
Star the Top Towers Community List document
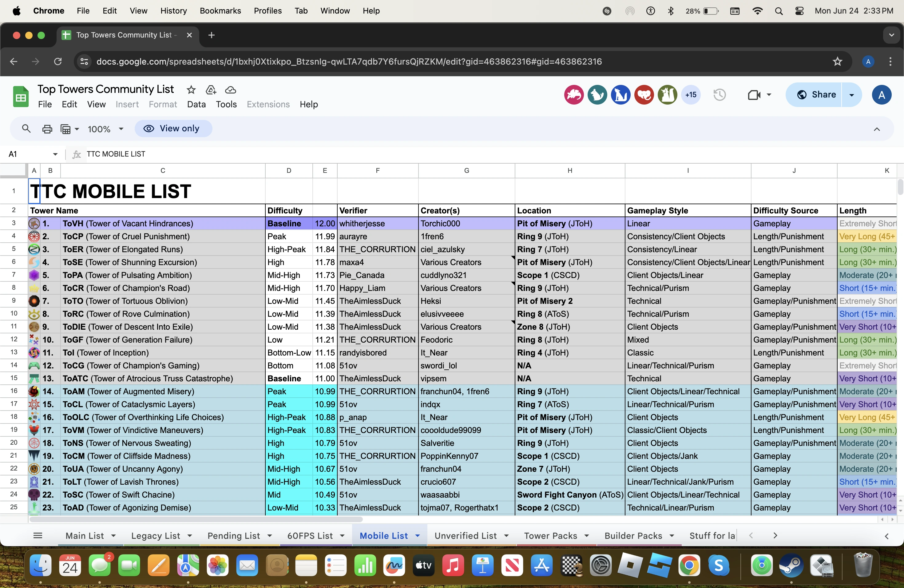pos(191,90)
